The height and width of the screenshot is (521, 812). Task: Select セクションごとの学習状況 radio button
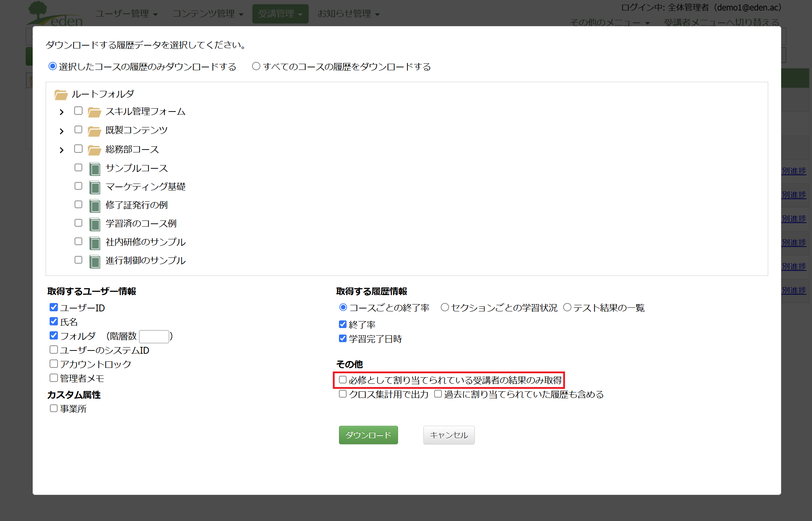pyautogui.click(x=445, y=307)
